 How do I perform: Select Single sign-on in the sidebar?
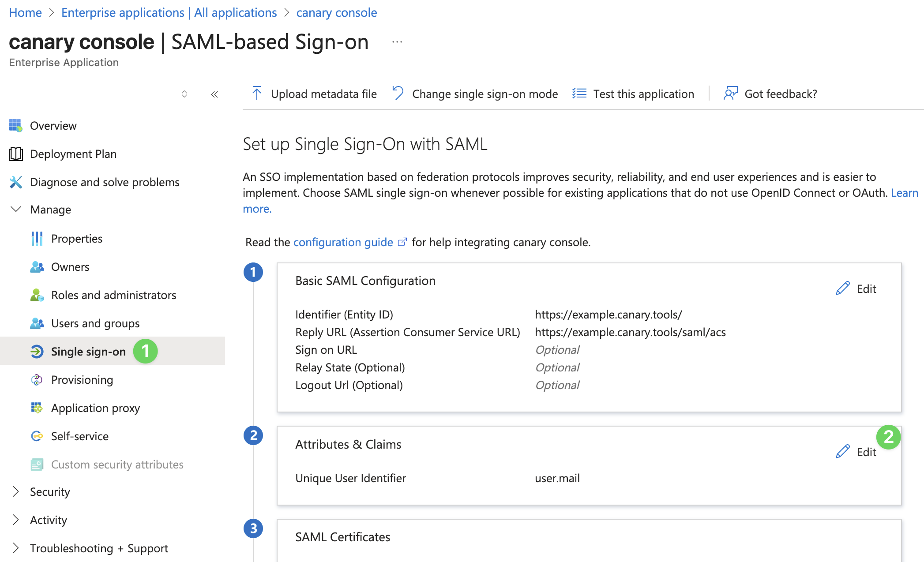[x=113, y=351]
